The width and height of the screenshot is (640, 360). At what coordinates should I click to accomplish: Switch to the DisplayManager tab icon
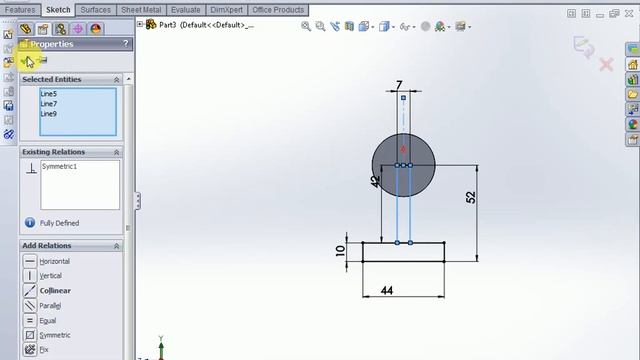(96, 29)
